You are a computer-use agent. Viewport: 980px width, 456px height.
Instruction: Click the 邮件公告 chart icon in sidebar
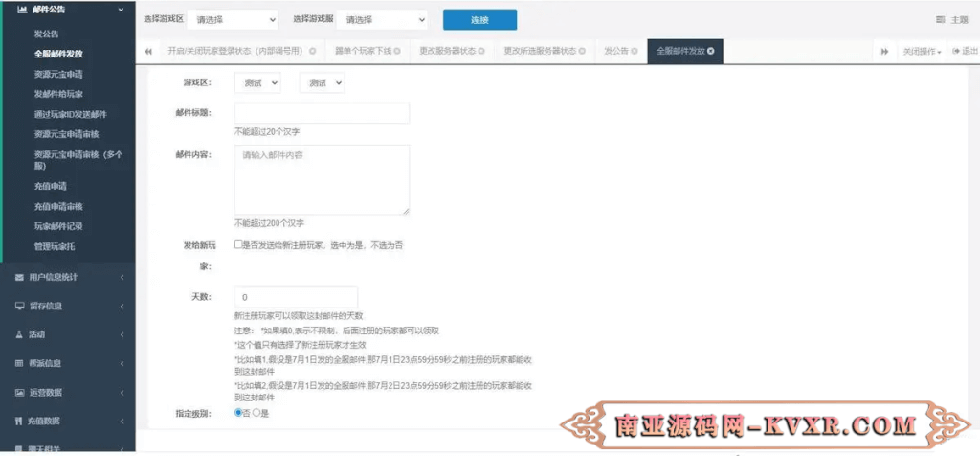[22, 10]
